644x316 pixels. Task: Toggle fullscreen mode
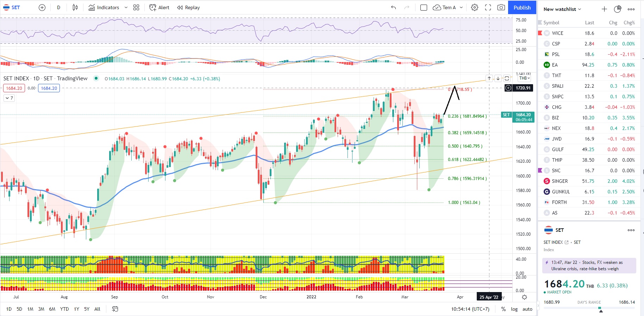488,7
